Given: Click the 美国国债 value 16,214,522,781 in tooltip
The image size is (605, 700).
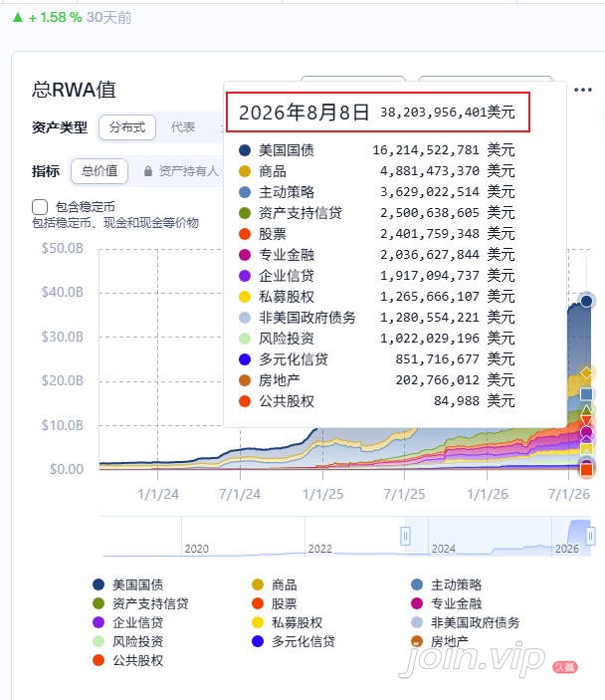Looking at the screenshot, I should pyautogui.click(x=426, y=150).
